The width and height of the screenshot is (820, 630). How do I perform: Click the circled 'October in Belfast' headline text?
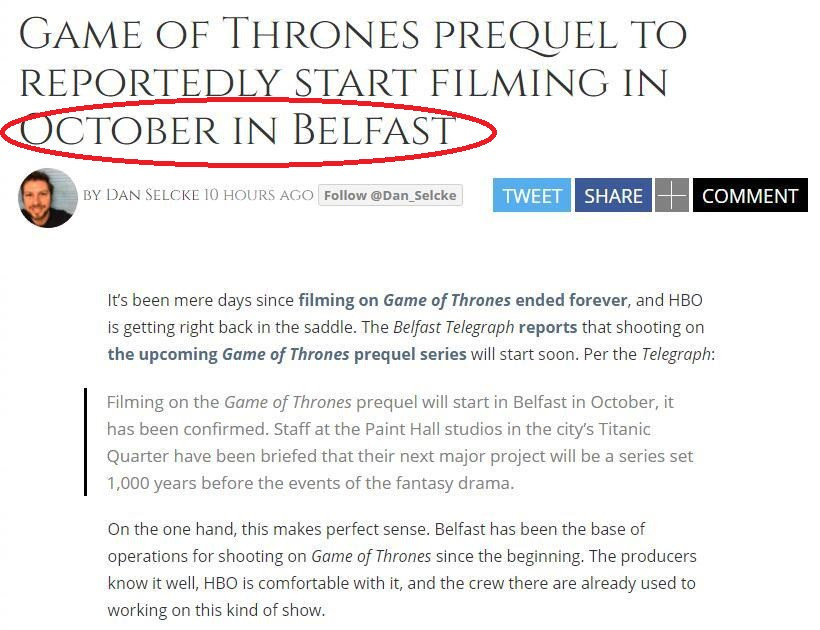click(237, 130)
